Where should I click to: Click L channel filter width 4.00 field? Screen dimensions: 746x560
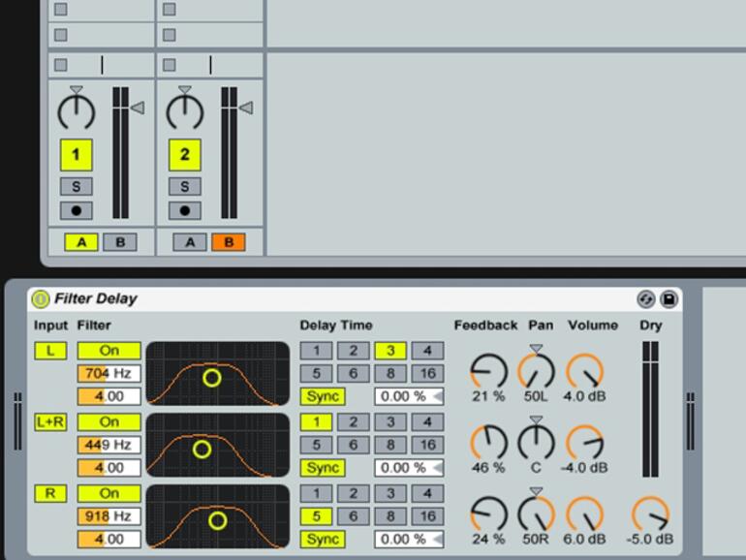tap(109, 396)
